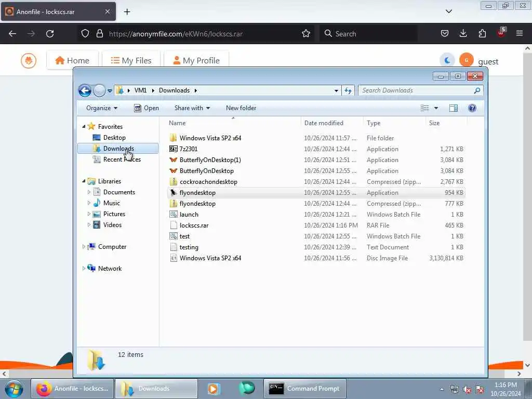Select the flyondesktop application fly icon
The height and width of the screenshot is (399, 532).
(x=174, y=193)
